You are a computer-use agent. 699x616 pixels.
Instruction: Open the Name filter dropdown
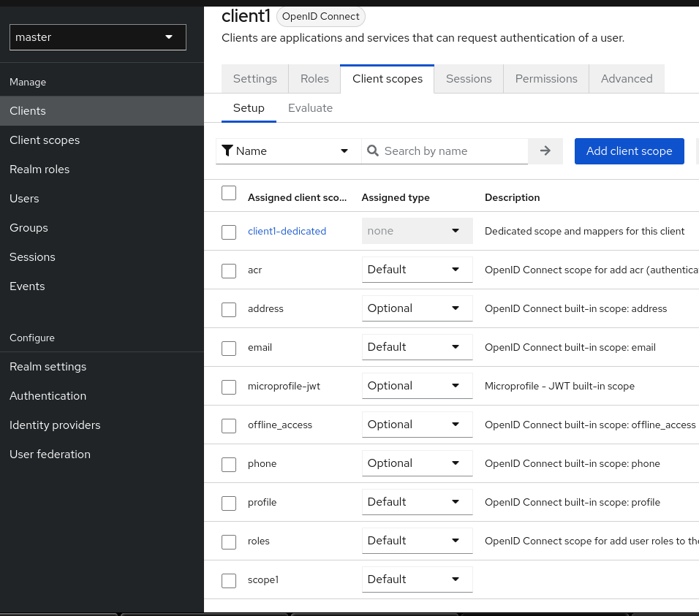(288, 151)
